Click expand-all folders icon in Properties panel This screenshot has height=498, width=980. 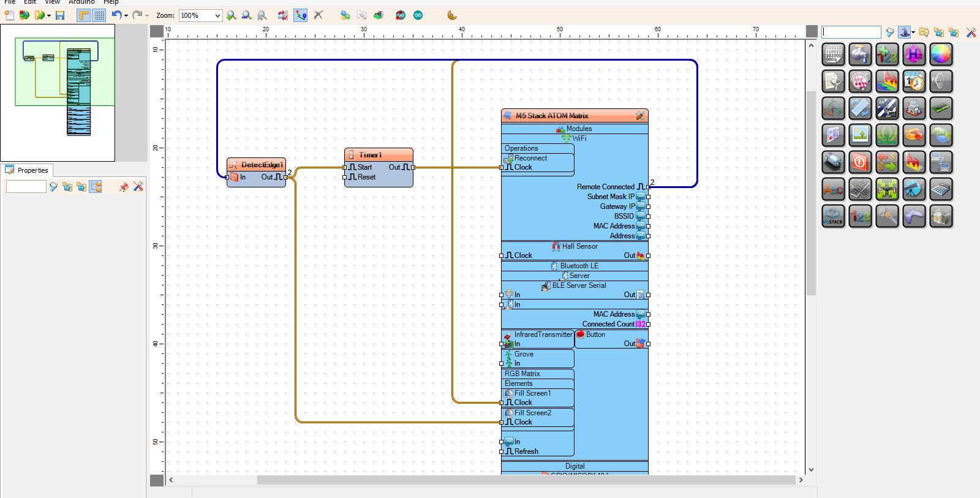67,187
